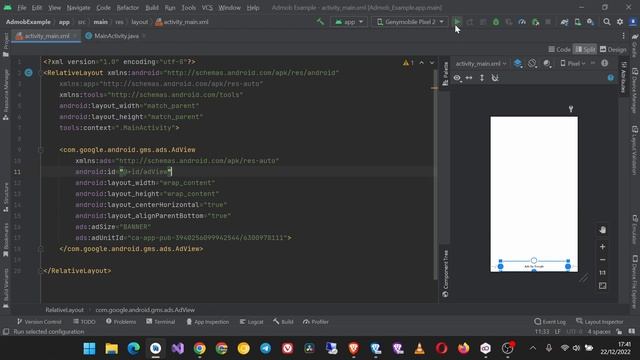Open the app run configuration dropdown
The height and width of the screenshot is (360, 640).
click(349, 22)
